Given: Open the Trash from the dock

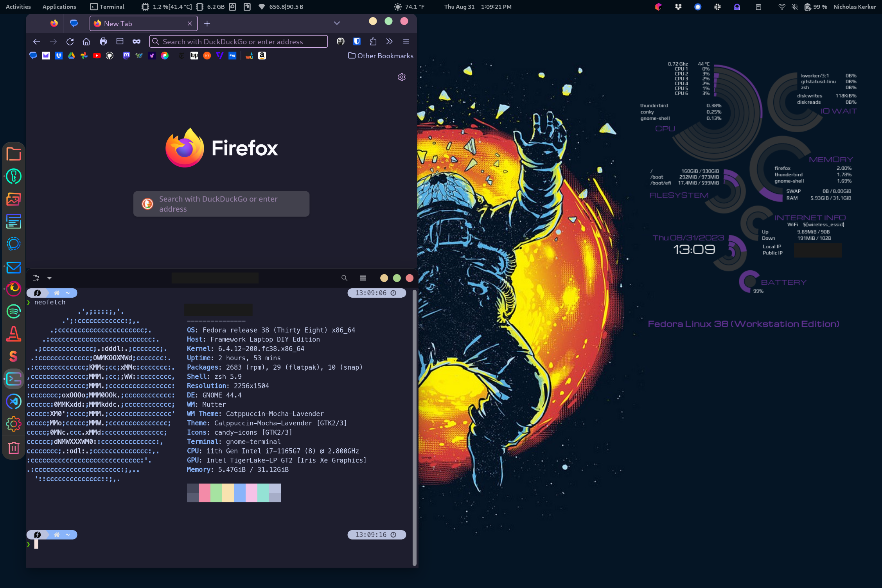Looking at the screenshot, I should [x=14, y=448].
